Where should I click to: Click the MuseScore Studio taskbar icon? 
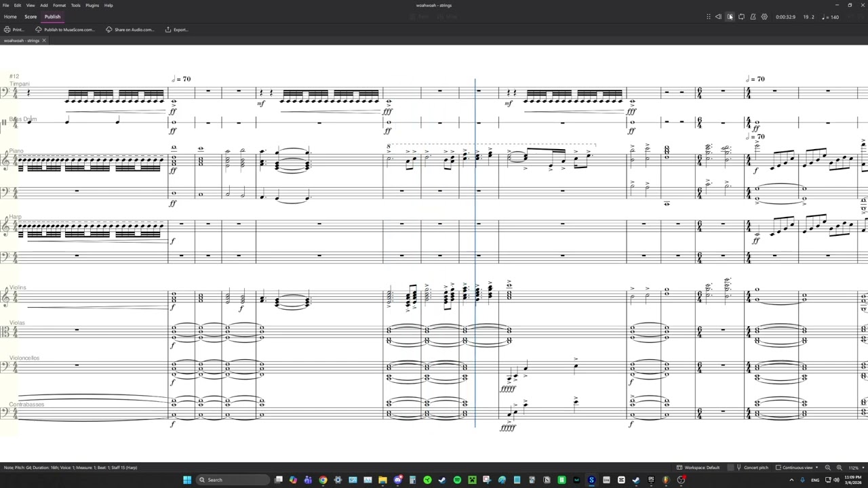tap(591, 480)
